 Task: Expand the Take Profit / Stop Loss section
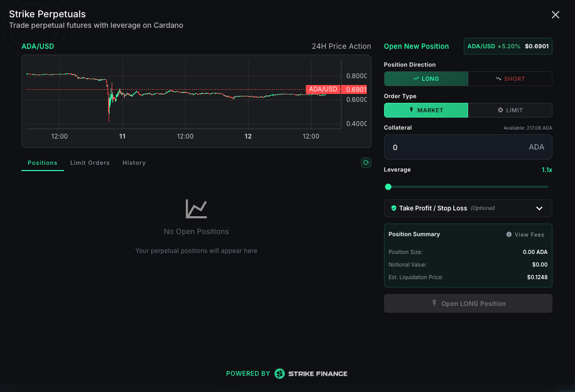click(x=468, y=208)
